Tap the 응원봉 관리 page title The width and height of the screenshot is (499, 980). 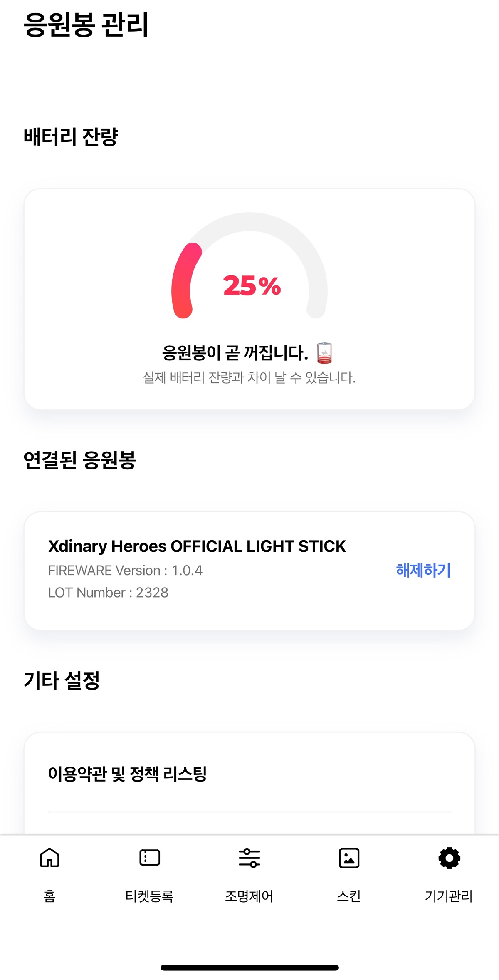pos(86,25)
